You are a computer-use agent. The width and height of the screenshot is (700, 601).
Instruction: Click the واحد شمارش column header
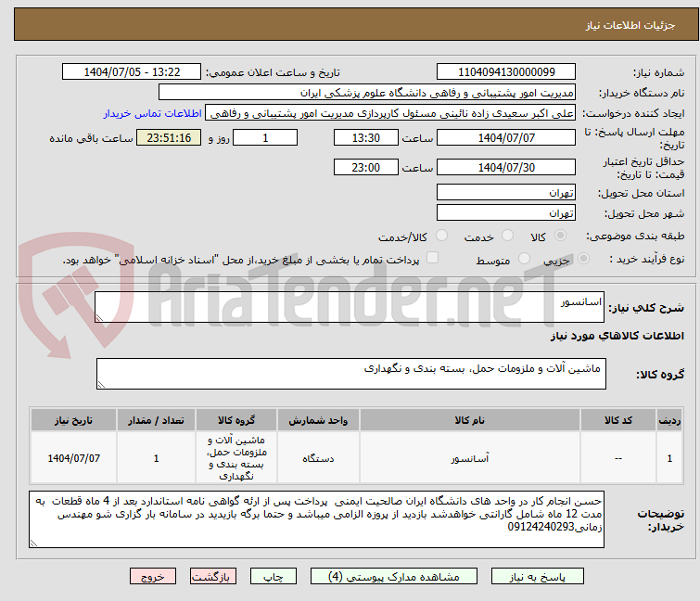[x=318, y=420]
